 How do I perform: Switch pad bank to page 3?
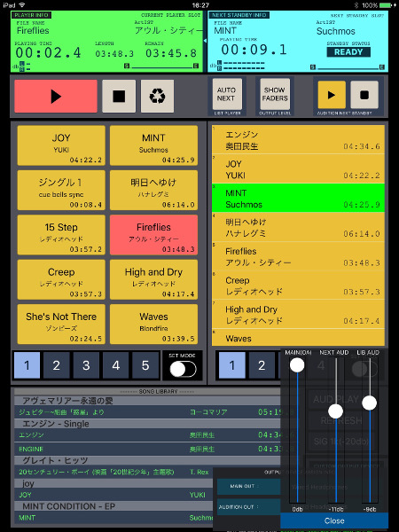(x=86, y=365)
